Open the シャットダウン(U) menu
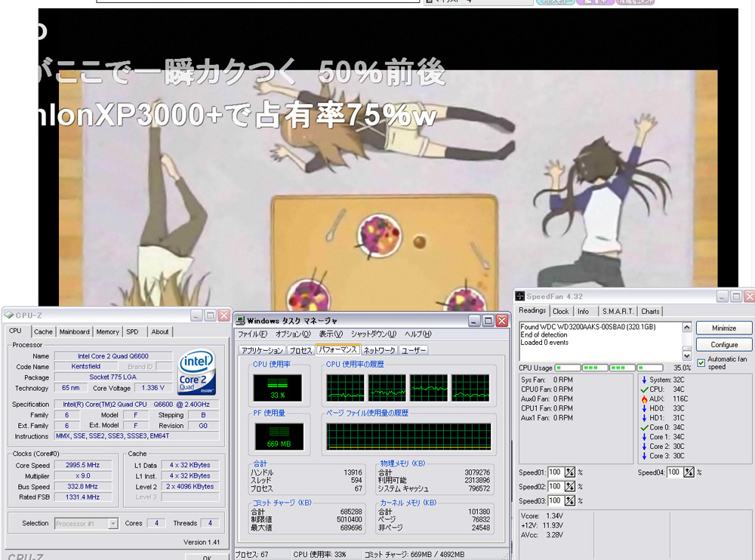Screen dimensions: 755x560 pos(373,334)
